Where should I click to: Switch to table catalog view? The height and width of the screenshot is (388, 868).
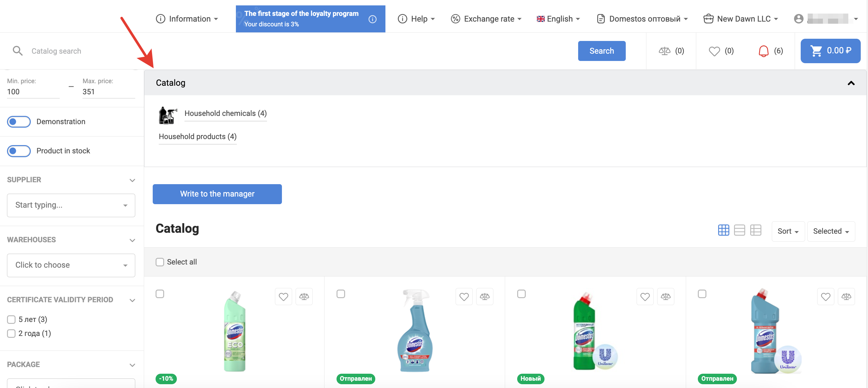click(x=756, y=230)
